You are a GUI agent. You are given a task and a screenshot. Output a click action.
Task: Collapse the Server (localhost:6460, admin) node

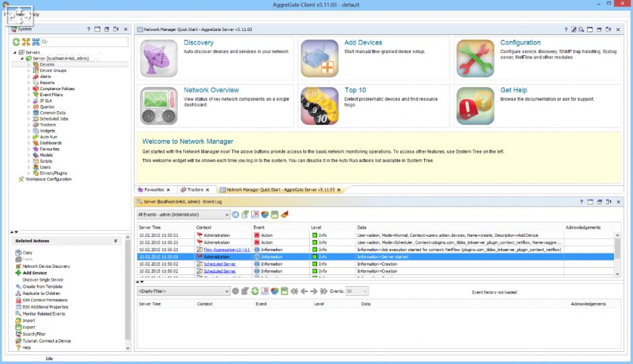[22, 59]
